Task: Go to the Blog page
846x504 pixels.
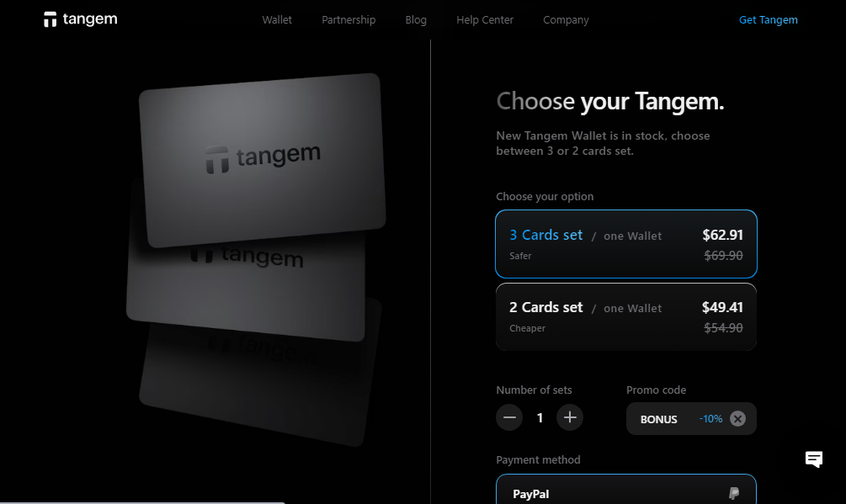Action: [x=416, y=20]
